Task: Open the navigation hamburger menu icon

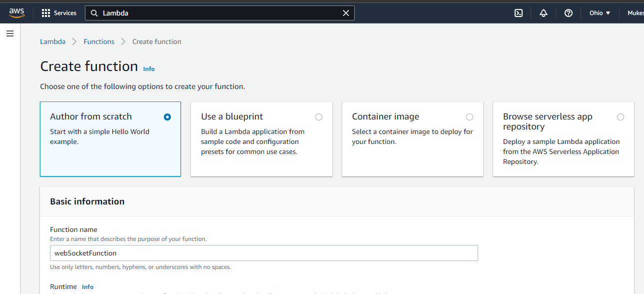Action: click(10, 33)
